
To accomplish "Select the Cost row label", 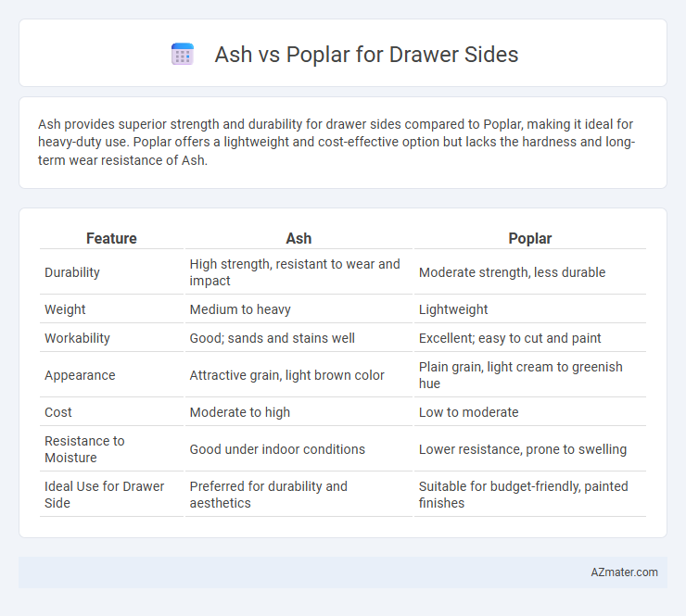I will (x=58, y=412).
